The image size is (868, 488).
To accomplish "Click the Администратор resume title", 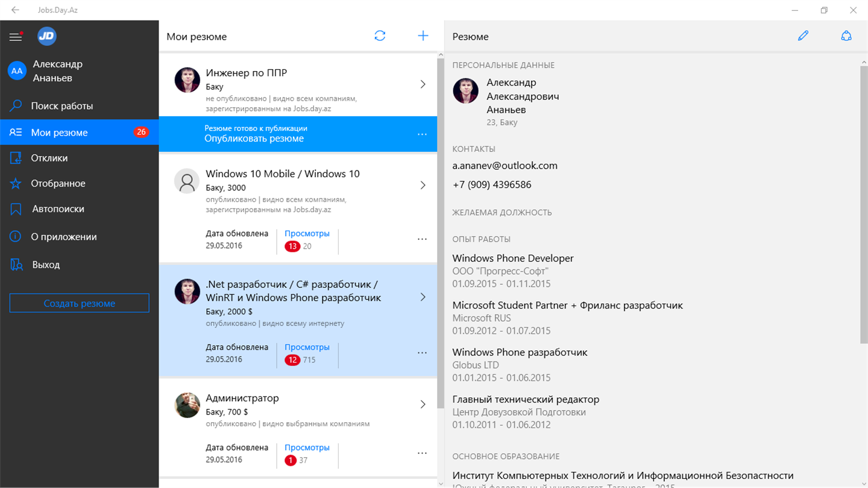I will point(242,398).
